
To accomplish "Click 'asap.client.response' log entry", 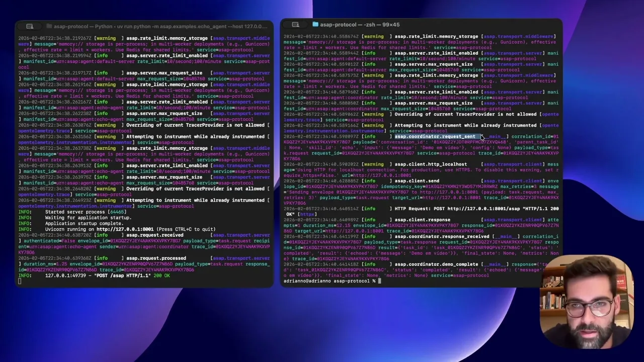I will 422,220.
